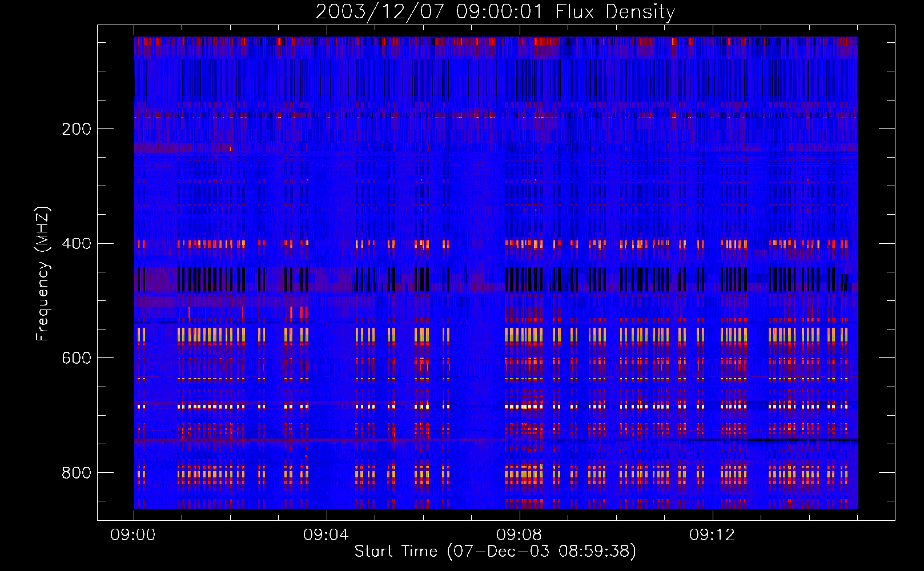Click the plot title "2003/12/07 09:00:01 Flux Density"
Viewport: 924px width, 571px height.
[496, 12]
